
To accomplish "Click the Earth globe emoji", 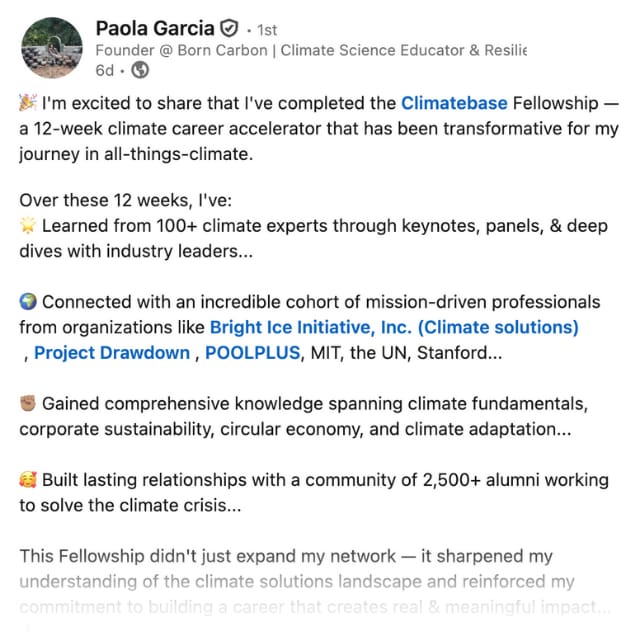I will [x=28, y=302].
